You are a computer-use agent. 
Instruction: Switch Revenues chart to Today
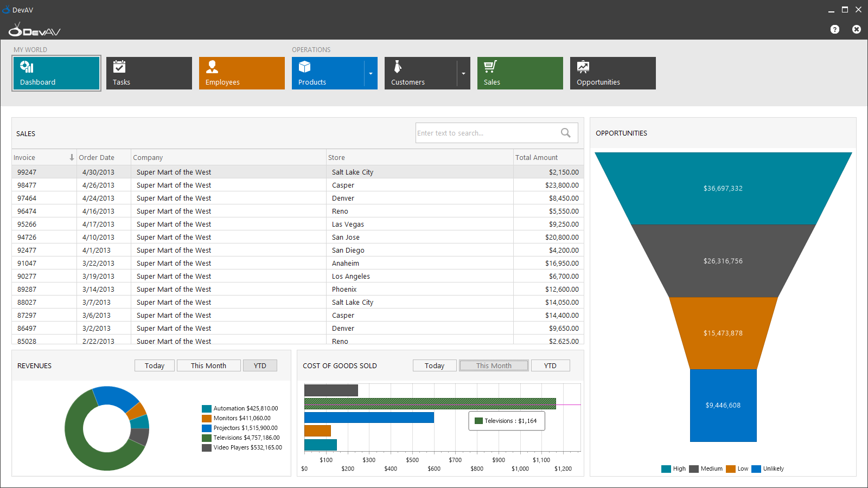(x=155, y=365)
